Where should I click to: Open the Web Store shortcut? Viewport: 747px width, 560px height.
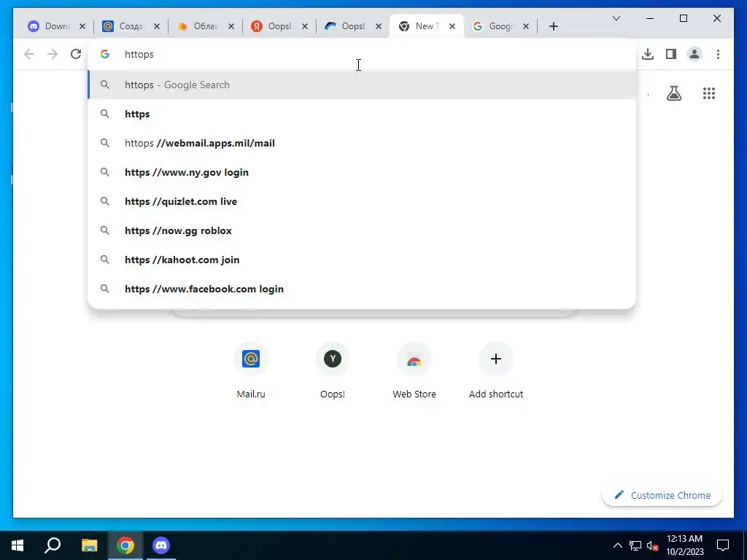coord(414,370)
